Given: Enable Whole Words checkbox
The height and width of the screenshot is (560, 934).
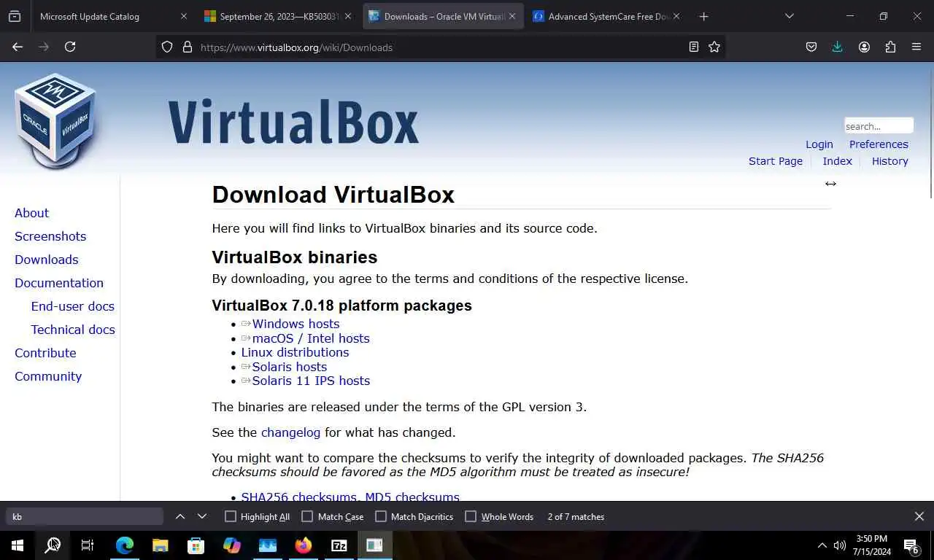Looking at the screenshot, I should [471, 516].
